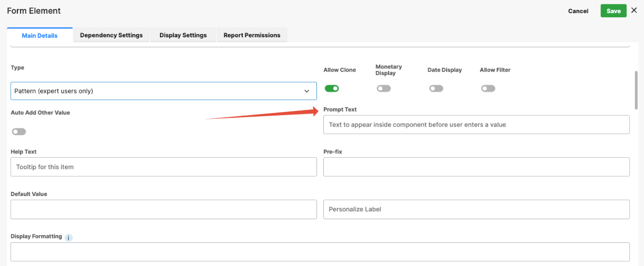Click the Form Element title text

point(34,11)
